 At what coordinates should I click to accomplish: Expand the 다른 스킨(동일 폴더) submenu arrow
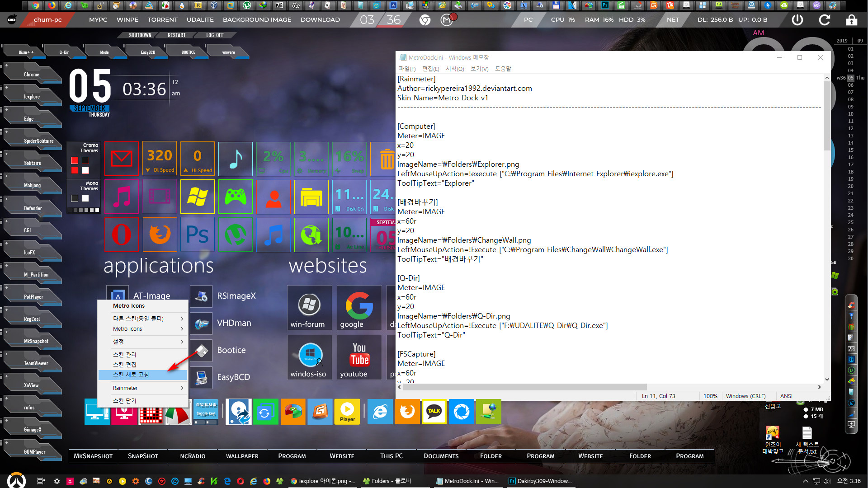(182, 319)
